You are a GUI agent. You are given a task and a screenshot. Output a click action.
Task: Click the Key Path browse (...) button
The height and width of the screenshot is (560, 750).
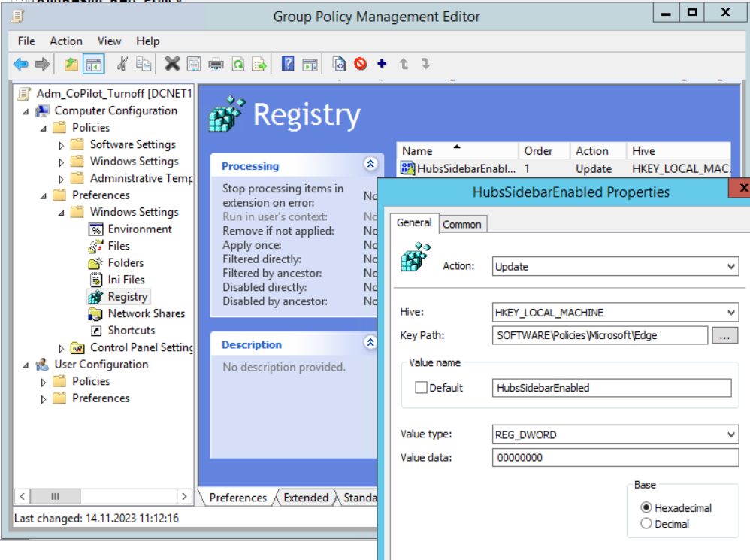click(x=724, y=335)
